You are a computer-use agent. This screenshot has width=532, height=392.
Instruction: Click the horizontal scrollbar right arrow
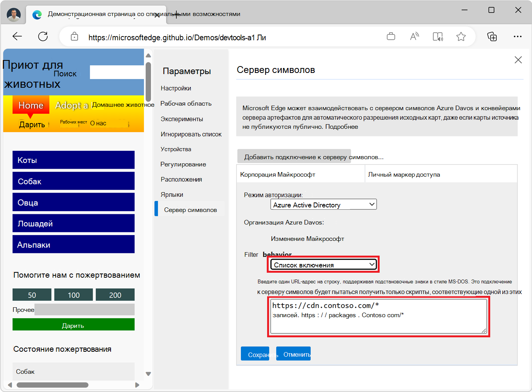[137, 385]
